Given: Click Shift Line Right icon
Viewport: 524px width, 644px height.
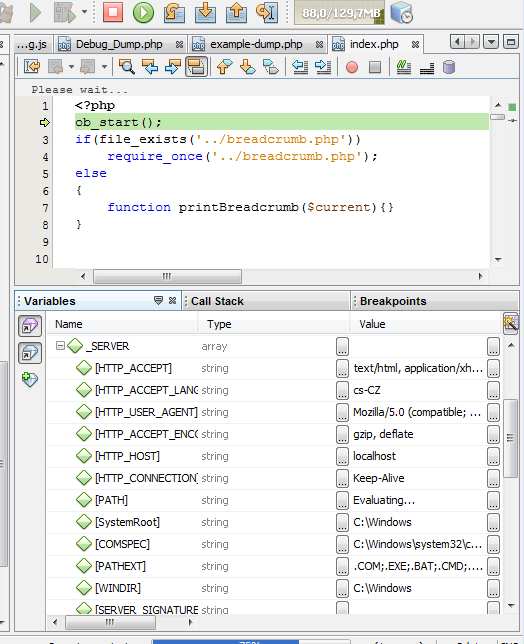Looking at the screenshot, I should tap(323, 67).
